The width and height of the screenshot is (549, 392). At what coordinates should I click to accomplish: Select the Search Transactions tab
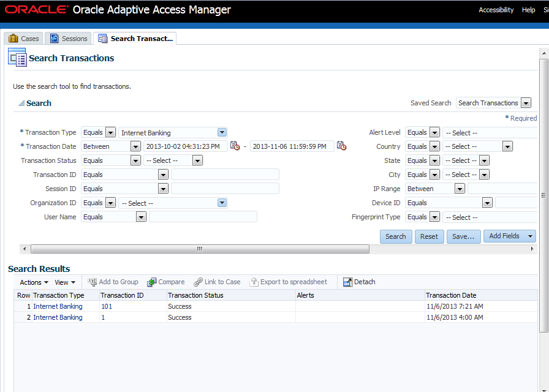(135, 39)
